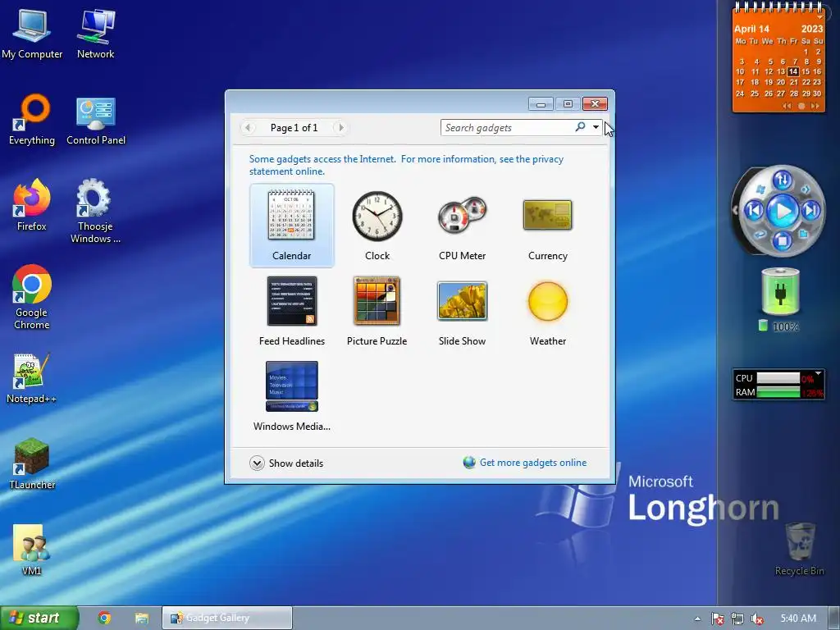This screenshot has width=840, height=630.
Task: Show hidden tray icons arrow
Action: (697, 619)
